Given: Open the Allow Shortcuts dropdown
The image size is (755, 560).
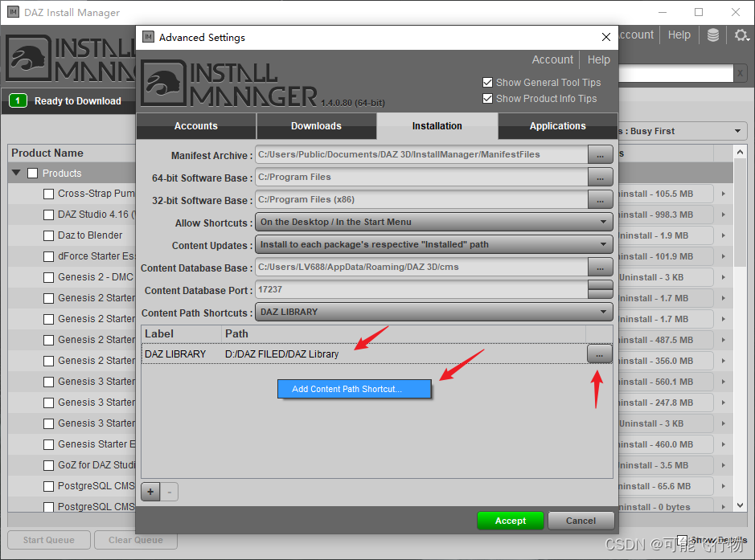Looking at the screenshot, I should [x=434, y=223].
